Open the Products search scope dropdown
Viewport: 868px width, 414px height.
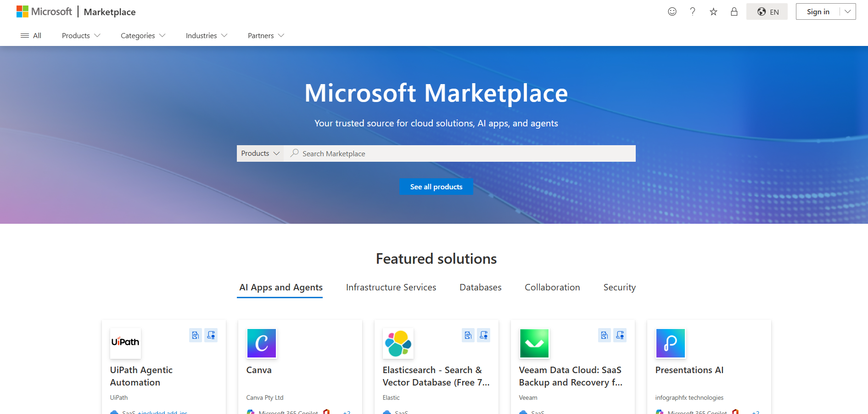260,153
